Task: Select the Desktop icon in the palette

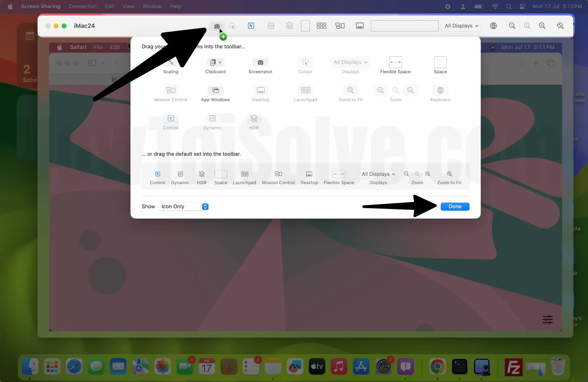Action: (260, 90)
